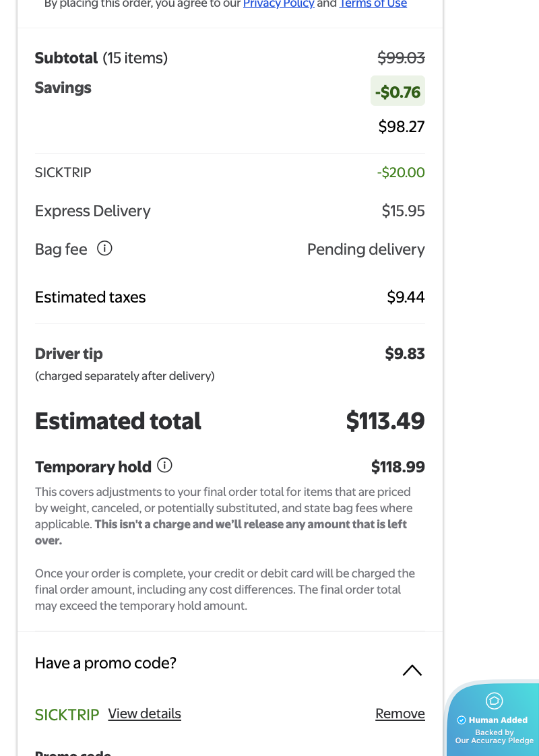Click the green savings -$0.76 badge
This screenshot has height=756, width=539.
click(x=398, y=91)
